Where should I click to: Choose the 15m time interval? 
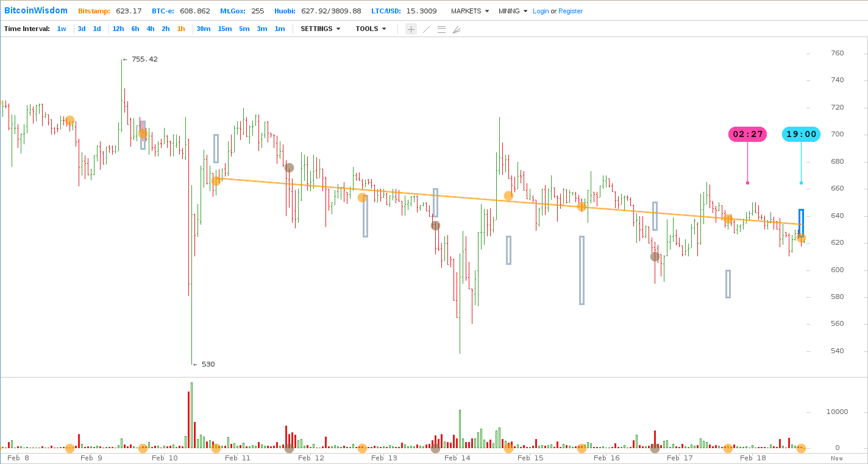224,29
